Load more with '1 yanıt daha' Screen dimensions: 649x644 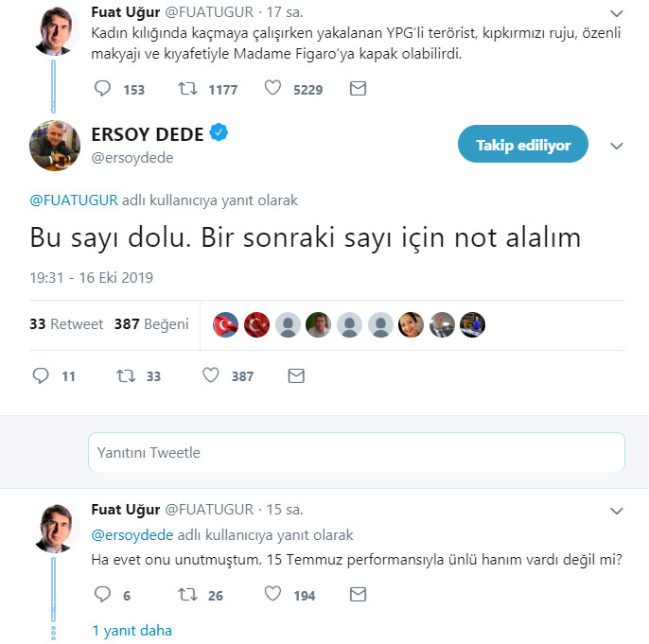point(132,631)
